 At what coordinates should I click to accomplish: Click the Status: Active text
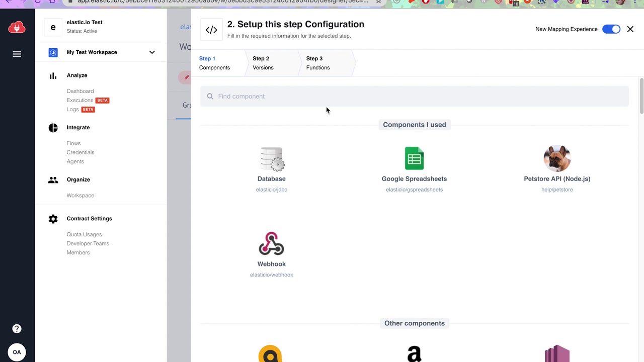tap(82, 31)
